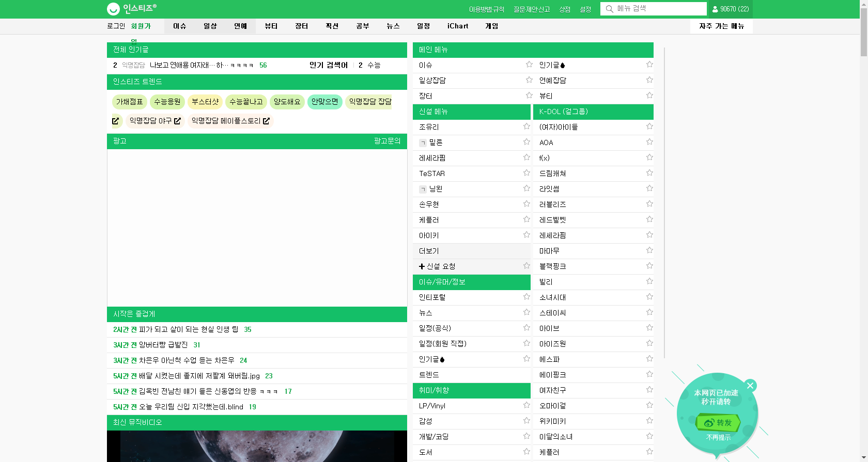Open post 양버터빵 급발진
Screen dimensions: 868x462
click(x=163, y=345)
